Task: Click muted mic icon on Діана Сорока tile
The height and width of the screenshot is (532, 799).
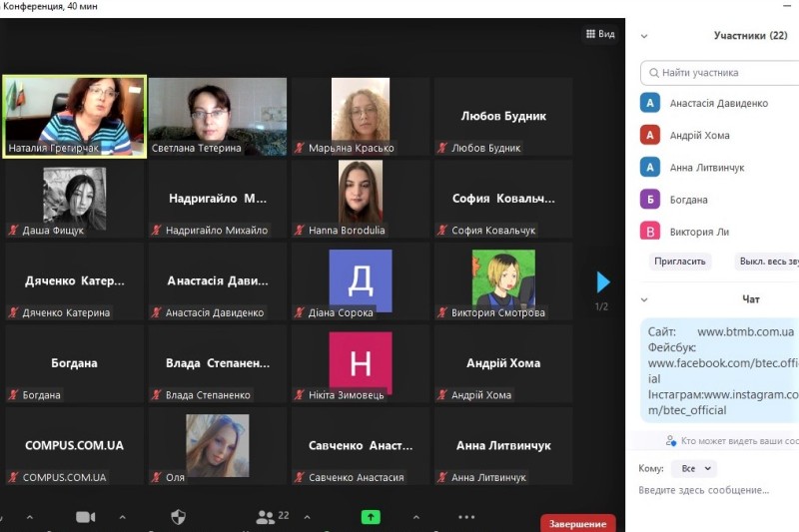Action: (300, 312)
